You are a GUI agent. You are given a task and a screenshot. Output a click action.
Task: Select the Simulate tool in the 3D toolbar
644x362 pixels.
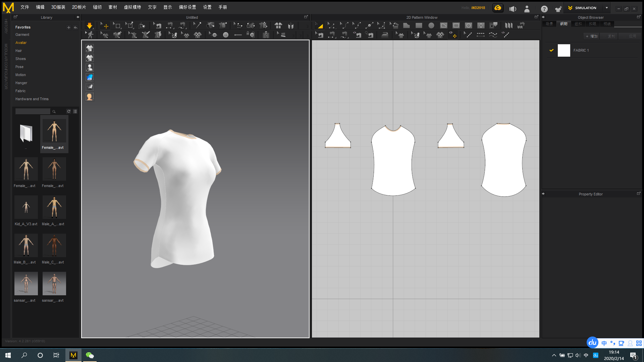[x=90, y=25]
